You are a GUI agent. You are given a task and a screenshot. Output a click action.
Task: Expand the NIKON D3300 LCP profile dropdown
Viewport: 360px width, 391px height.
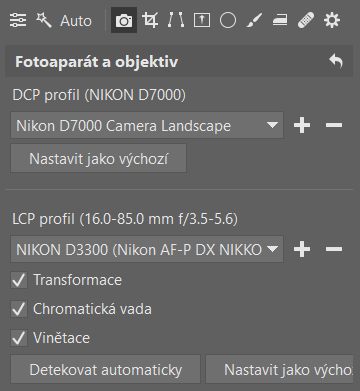click(147, 249)
